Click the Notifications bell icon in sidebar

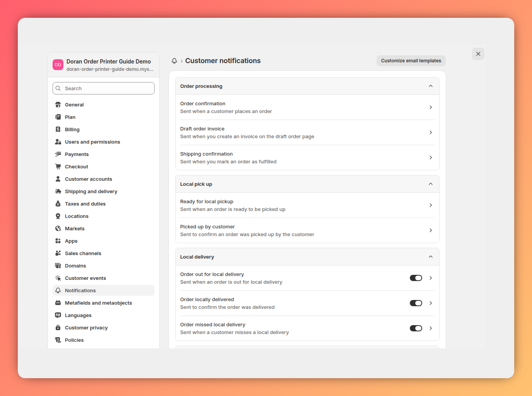58,290
